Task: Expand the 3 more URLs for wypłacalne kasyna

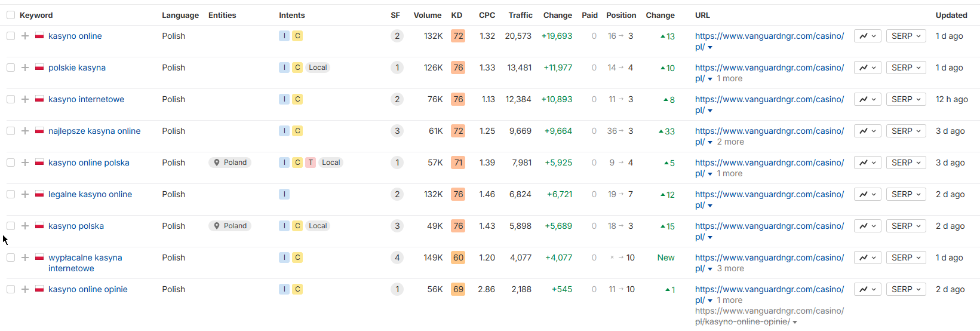Action: (730, 268)
